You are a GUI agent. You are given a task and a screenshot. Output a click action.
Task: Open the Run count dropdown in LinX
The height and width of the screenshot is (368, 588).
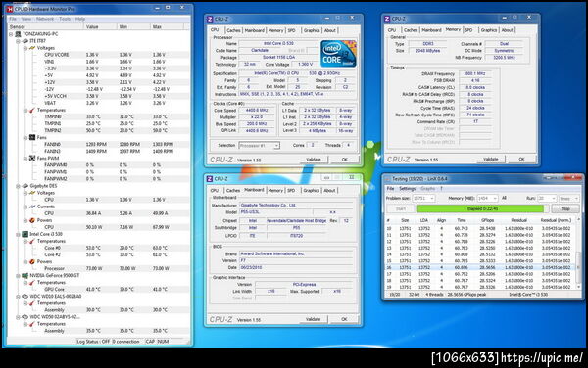(x=547, y=198)
